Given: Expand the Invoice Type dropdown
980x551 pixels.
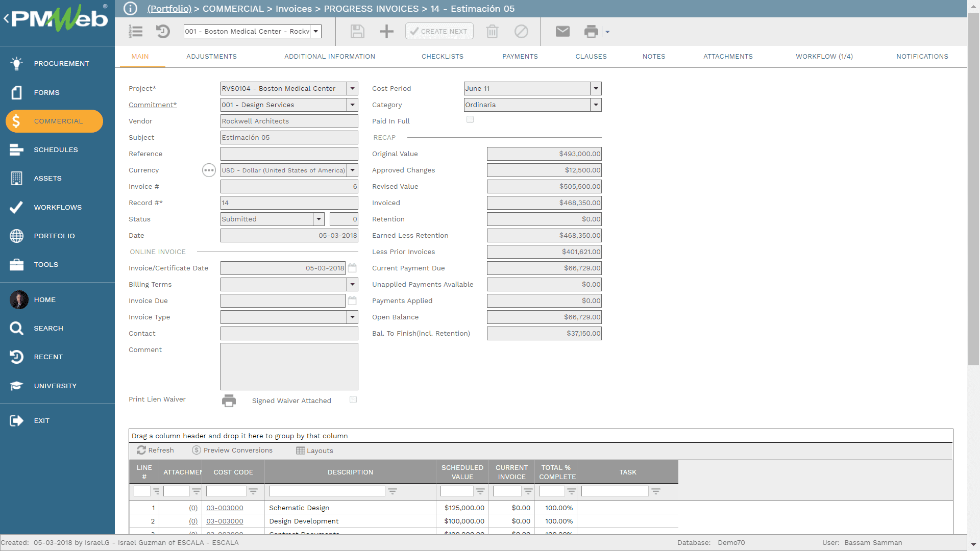Looking at the screenshot, I should click(x=352, y=317).
